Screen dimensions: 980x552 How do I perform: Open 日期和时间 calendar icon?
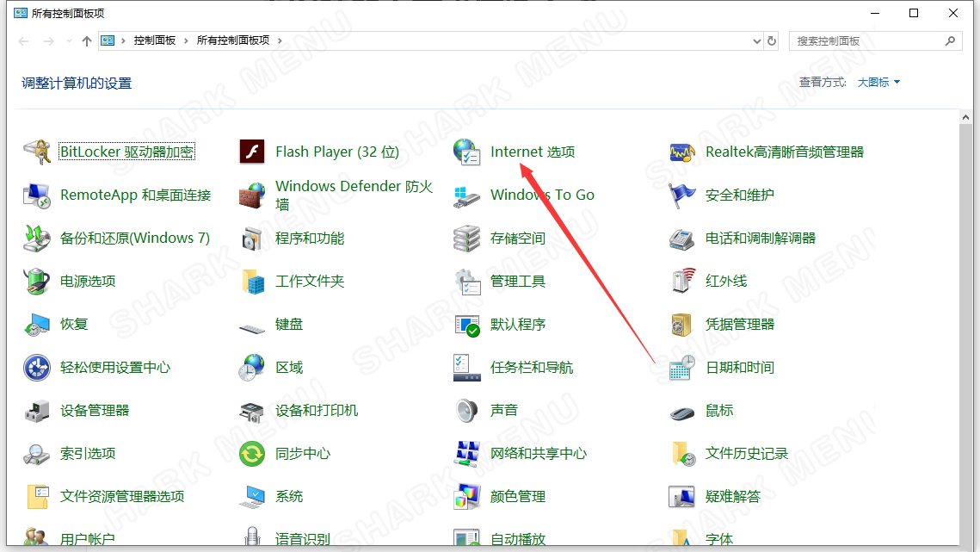[682, 368]
